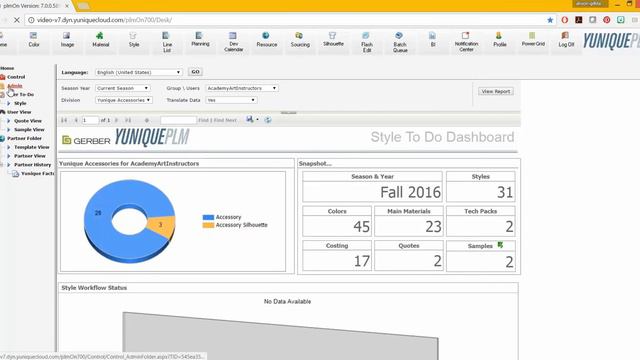Open the Power Grid module
This screenshot has width=640, height=360.
coord(533,39)
